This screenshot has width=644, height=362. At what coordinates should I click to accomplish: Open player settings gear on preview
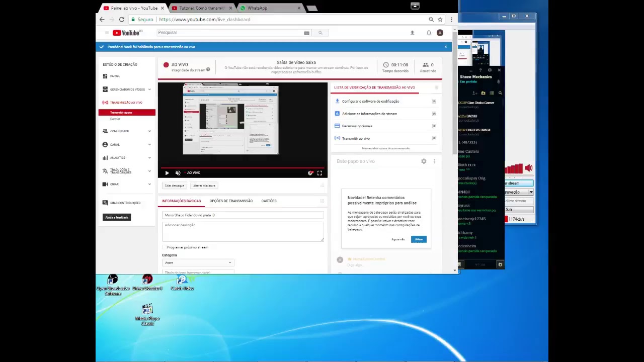click(x=310, y=173)
